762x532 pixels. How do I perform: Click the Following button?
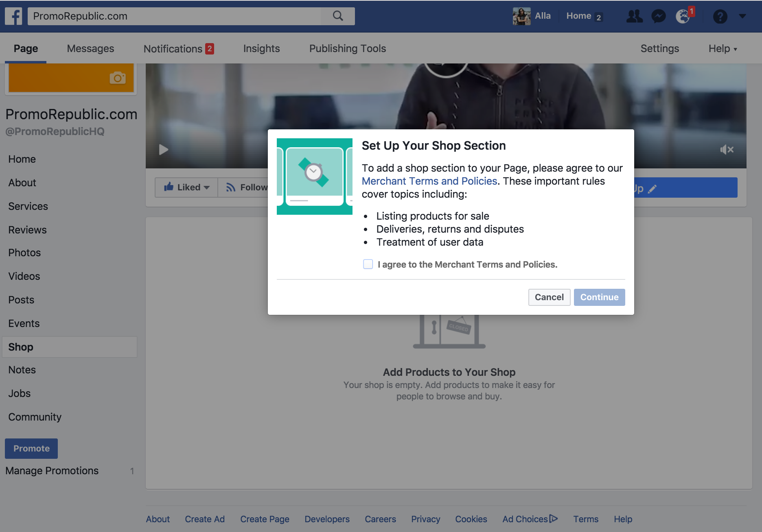[x=243, y=188]
